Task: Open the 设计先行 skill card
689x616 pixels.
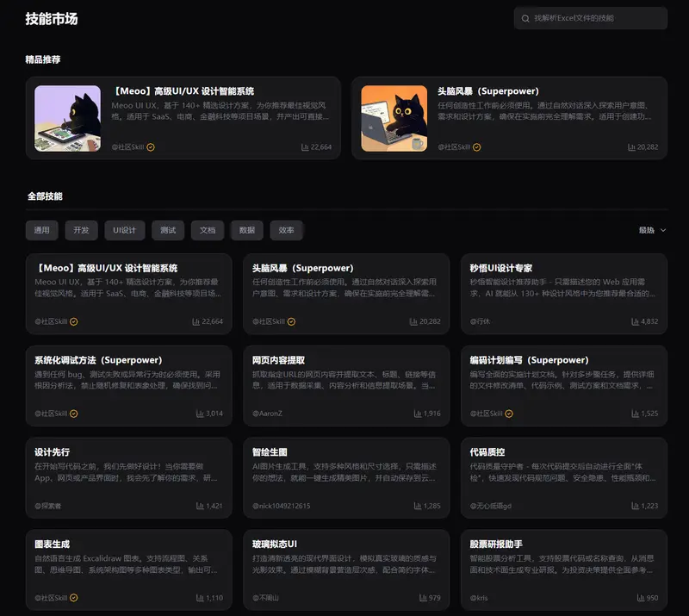Action: [128, 477]
